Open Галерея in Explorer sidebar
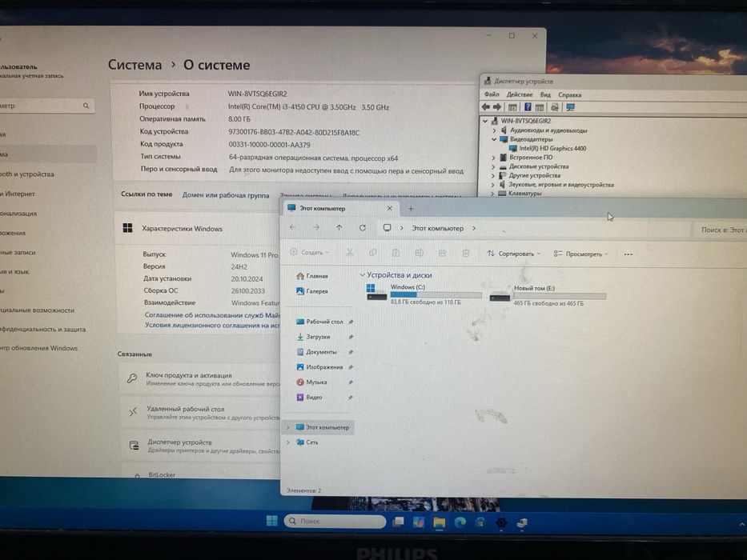The width and height of the screenshot is (747, 560). [312, 291]
